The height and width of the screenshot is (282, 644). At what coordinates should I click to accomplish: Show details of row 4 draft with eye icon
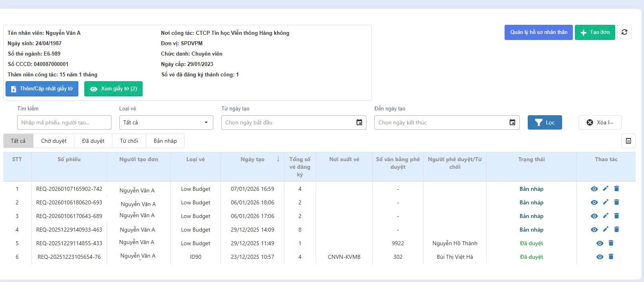pos(594,230)
